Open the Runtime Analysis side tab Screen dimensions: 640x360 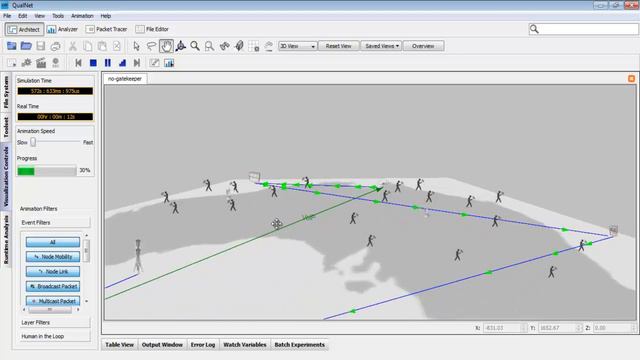coord(6,239)
